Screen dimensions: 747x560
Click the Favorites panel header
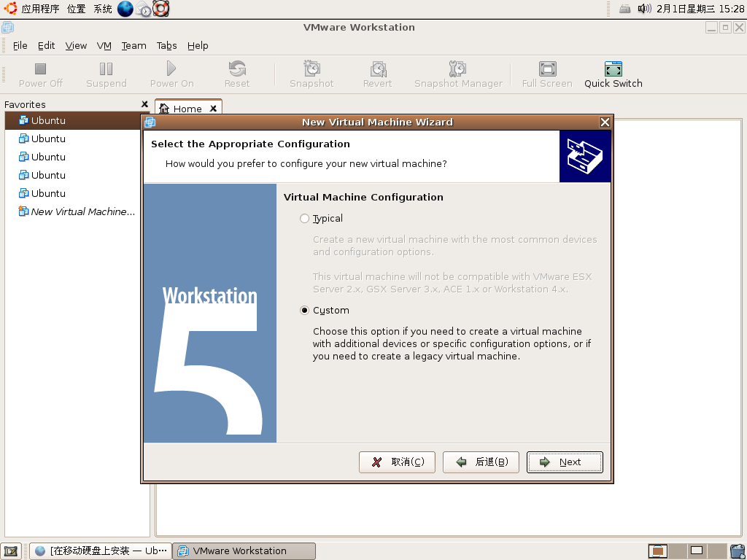pyautogui.click(x=25, y=104)
